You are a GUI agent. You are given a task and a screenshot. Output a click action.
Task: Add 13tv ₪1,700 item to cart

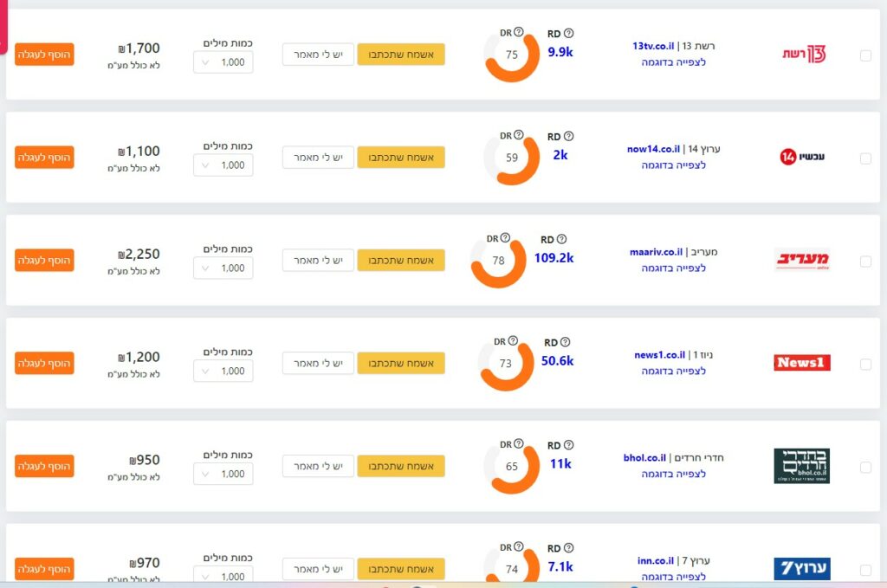[x=44, y=55]
